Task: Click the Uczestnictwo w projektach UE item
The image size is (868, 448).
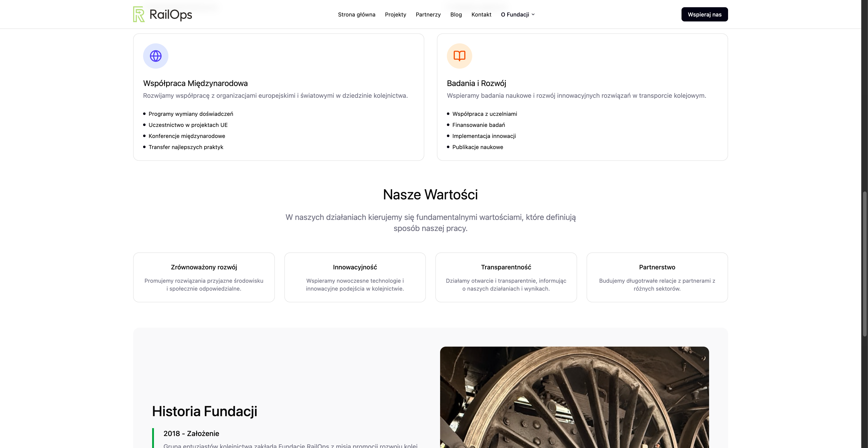Action: click(188, 125)
